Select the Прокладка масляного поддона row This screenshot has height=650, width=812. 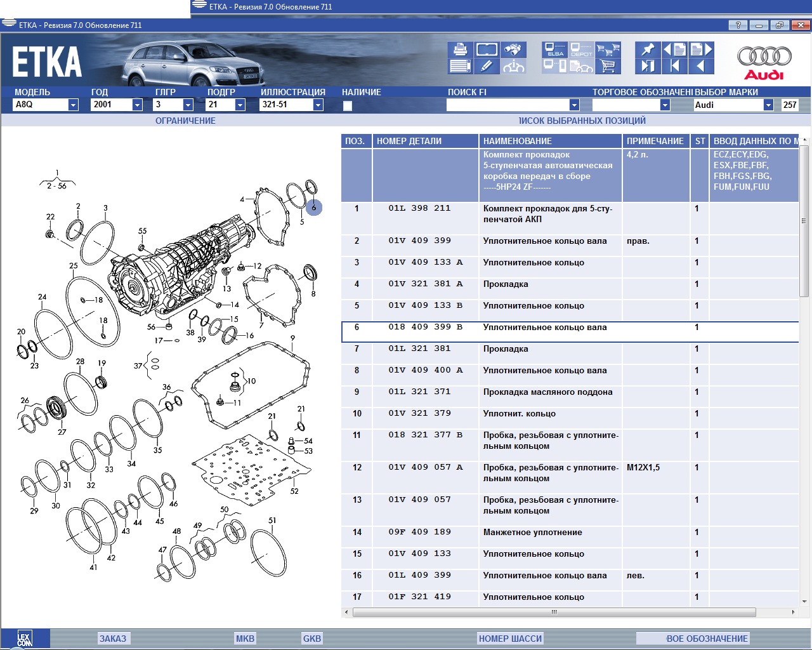pyautogui.click(x=570, y=392)
